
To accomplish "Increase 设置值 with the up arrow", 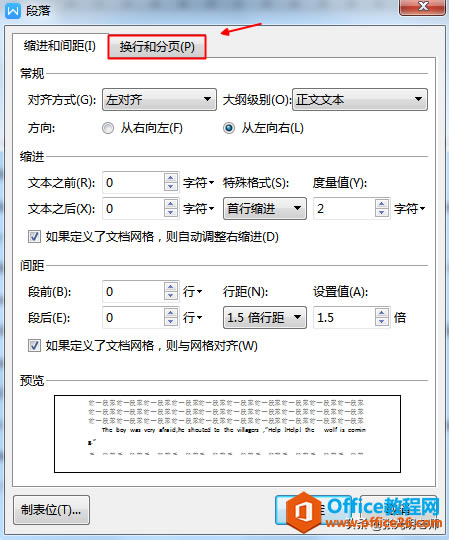I will tap(382, 313).
